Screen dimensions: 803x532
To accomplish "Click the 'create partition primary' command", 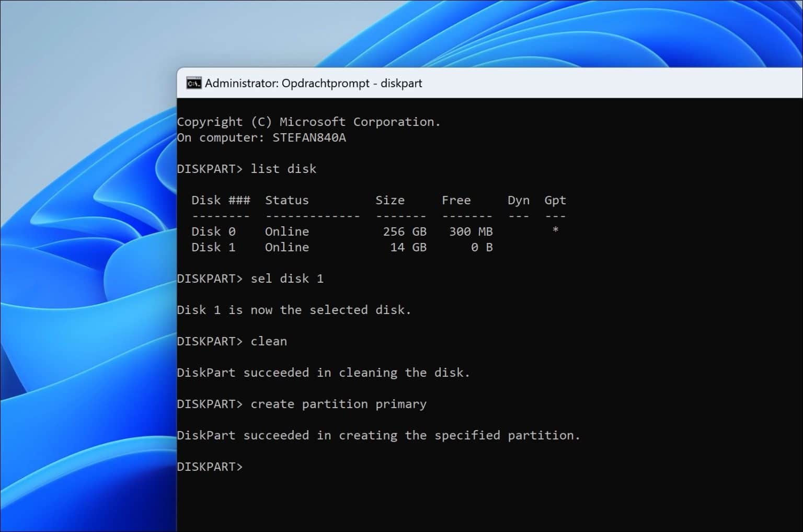I will click(338, 404).
